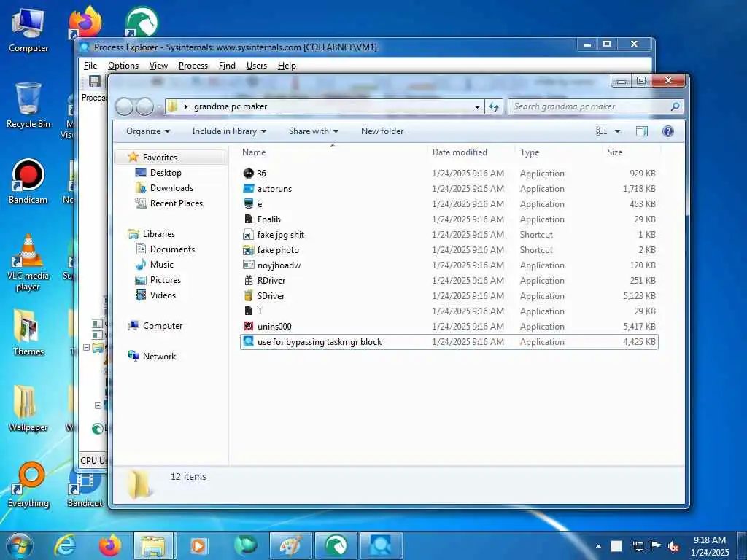Image resolution: width=747 pixels, height=560 pixels.
Task: Click the breadcrumb arrow before grandma pc maker
Action: coord(186,106)
